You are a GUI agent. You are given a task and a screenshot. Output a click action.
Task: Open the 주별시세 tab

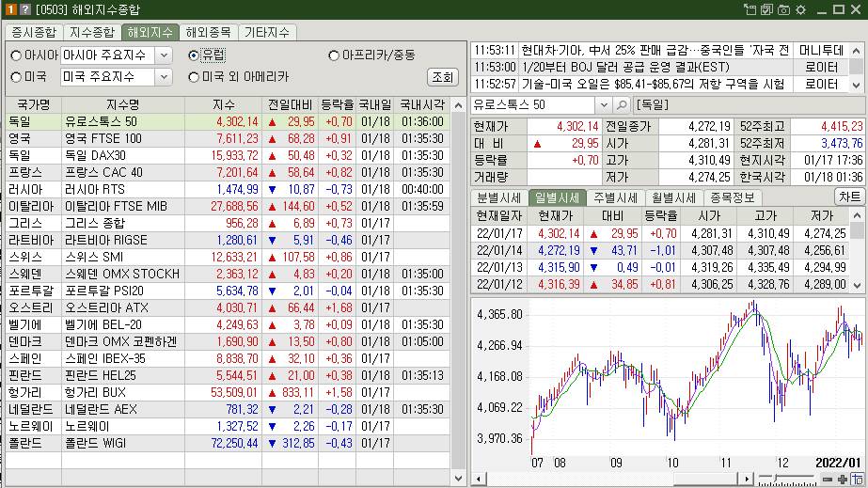tap(615, 197)
